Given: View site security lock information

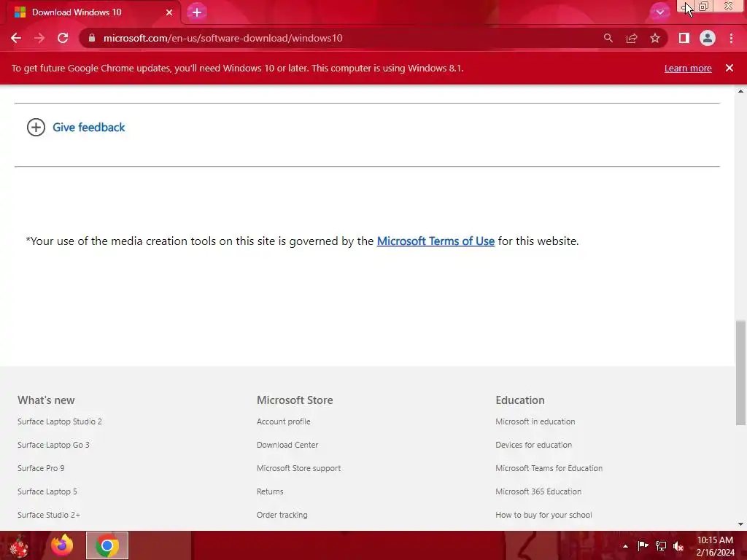Looking at the screenshot, I should tap(92, 38).
